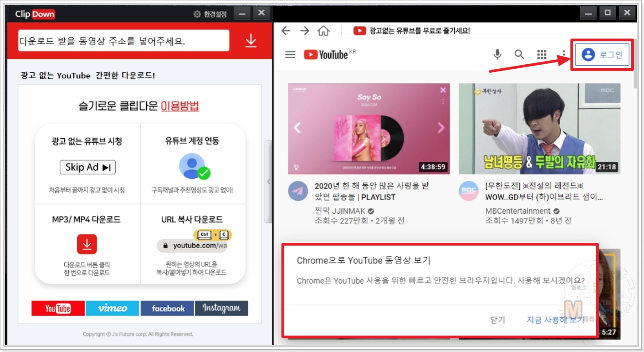This screenshot has height=352, width=644.
Task: Maximize the browser window
Action: tap(608, 12)
